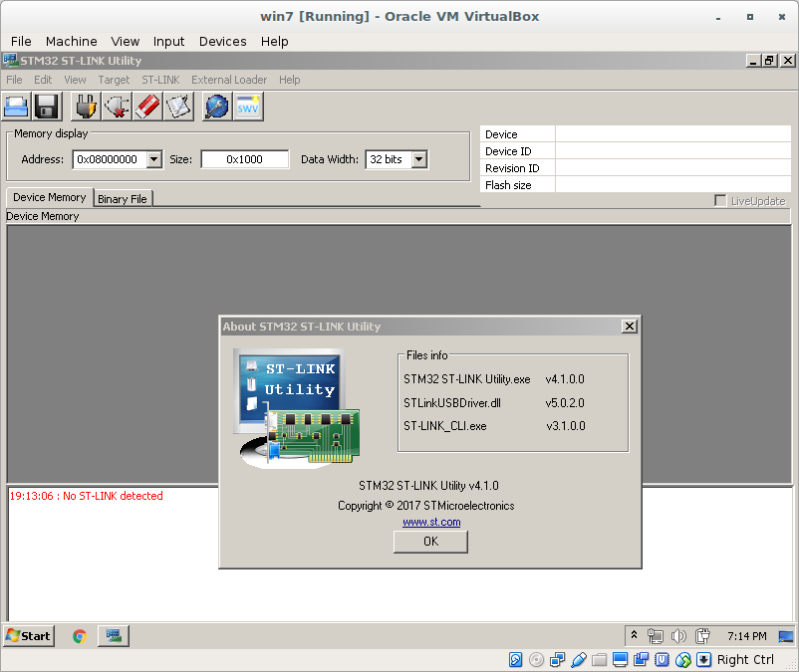Click the Open file toolbar icon
Image resolution: width=799 pixels, height=672 pixels.
(x=16, y=107)
